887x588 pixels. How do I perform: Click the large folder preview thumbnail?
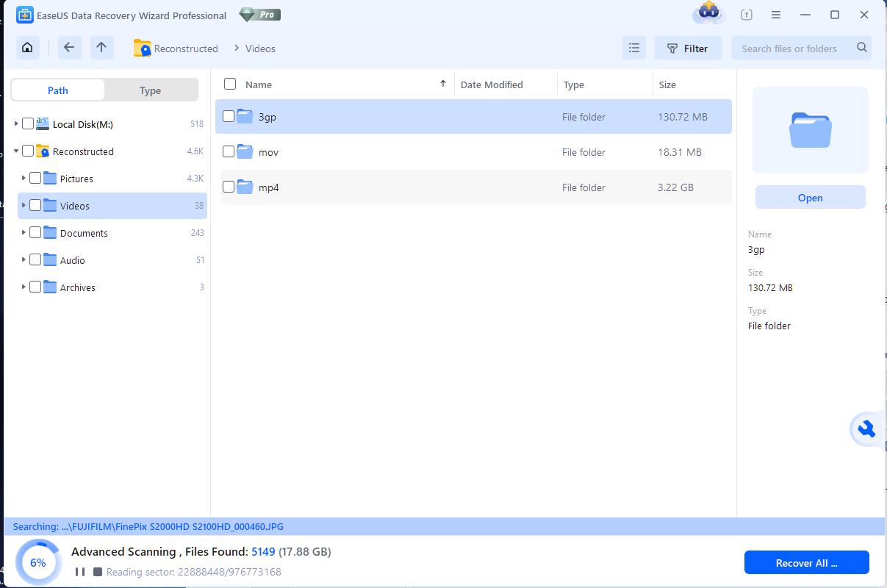[811, 130]
